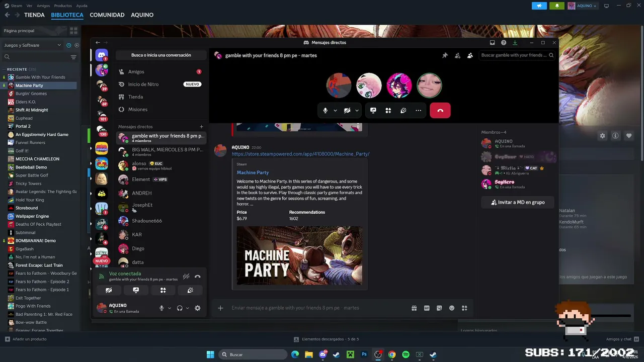
Task: Open Discord user settings gear
Action: tap(198, 308)
